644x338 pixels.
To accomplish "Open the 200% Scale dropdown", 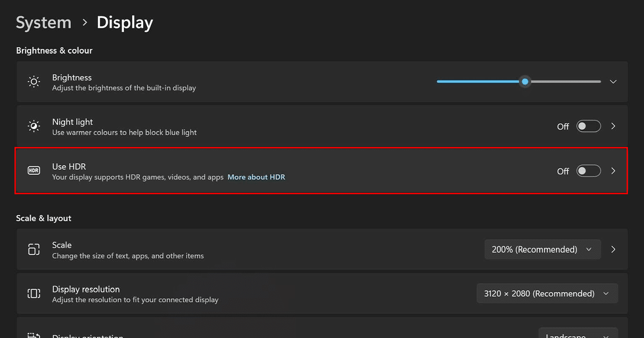I will (542, 249).
